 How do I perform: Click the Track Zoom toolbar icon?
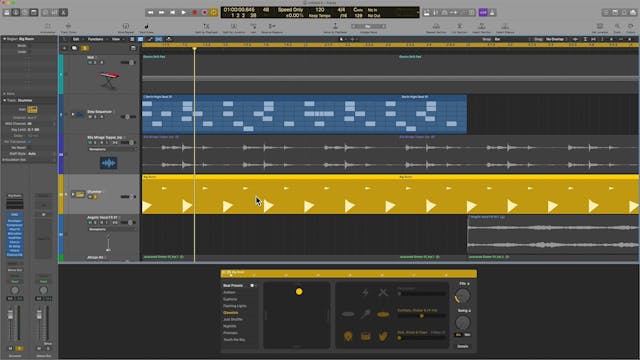click(x=68, y=28)
